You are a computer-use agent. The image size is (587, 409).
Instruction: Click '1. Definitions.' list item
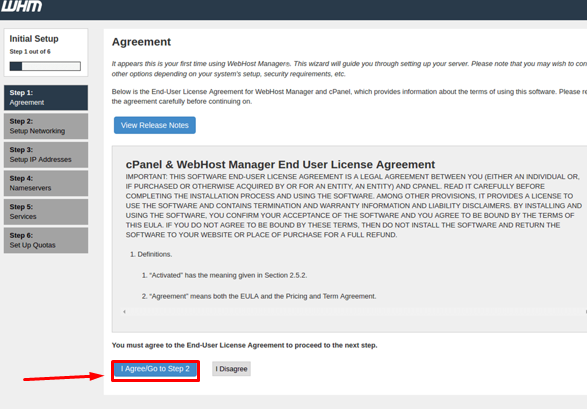point(151,254)
